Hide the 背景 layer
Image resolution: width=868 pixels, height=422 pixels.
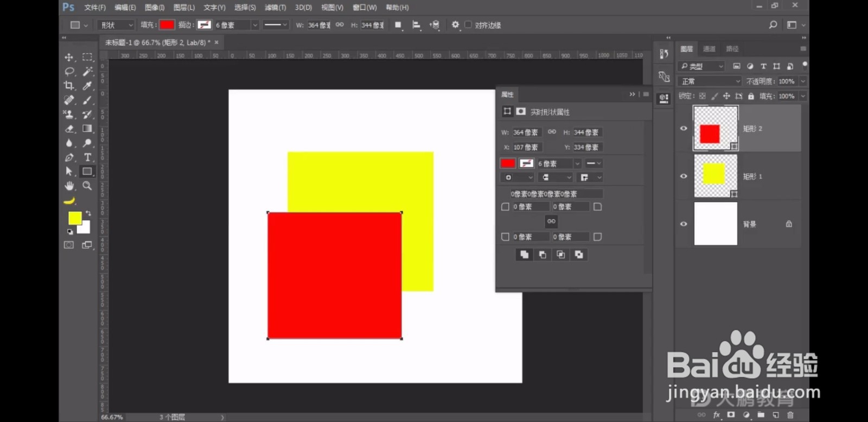click(x=684, y=224)
